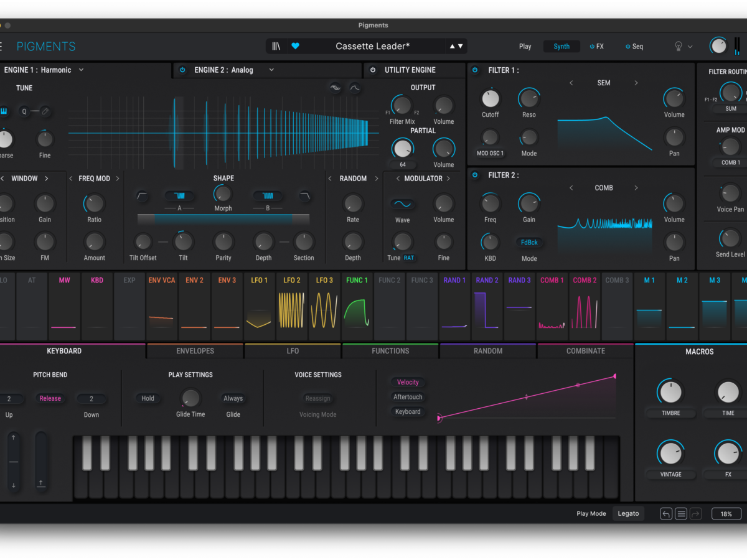Click the Legato play mode button
Image resolution: width=747 pixels, height=560 pixels.
[x=627, y=514]
